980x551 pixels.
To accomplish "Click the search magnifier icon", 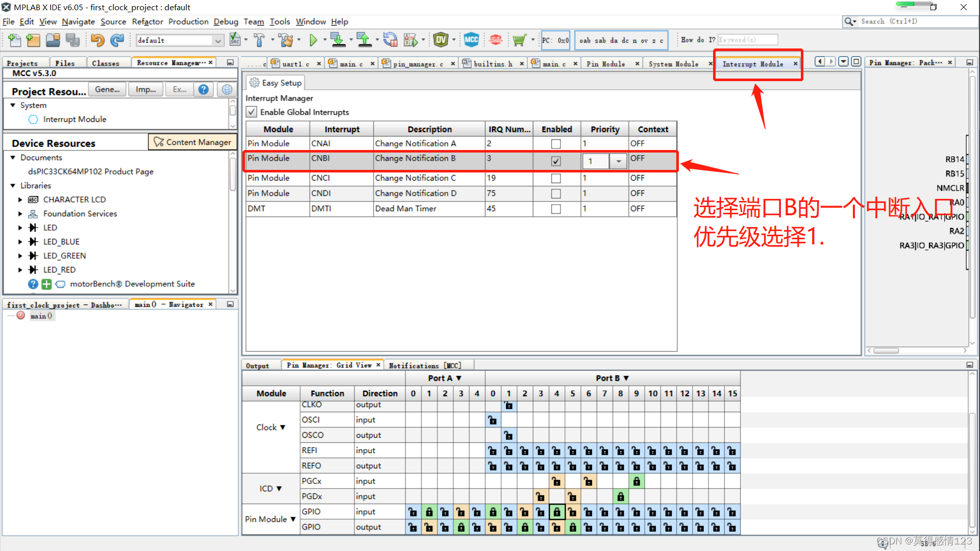I will coord(849,21).
